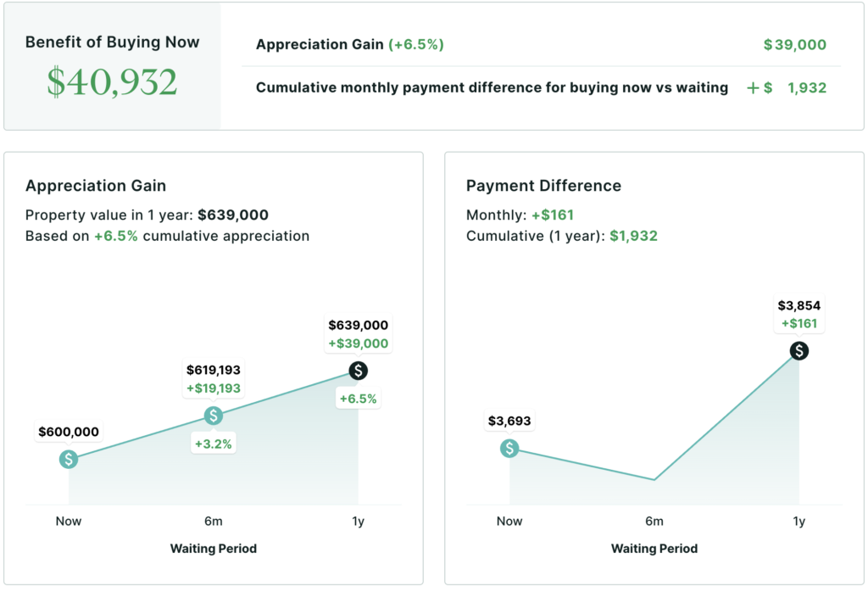Select the 6m axis label under Appreciation Gain chart
868x592 pixels.
(214, 521)
